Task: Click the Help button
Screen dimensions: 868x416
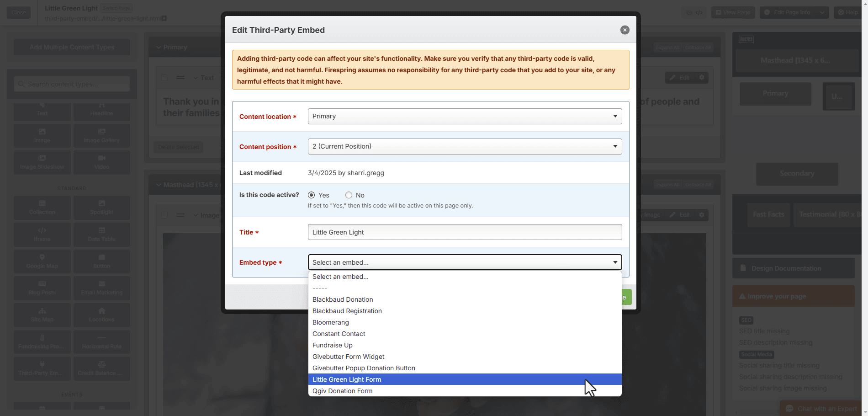Action: tap(848, 12)
